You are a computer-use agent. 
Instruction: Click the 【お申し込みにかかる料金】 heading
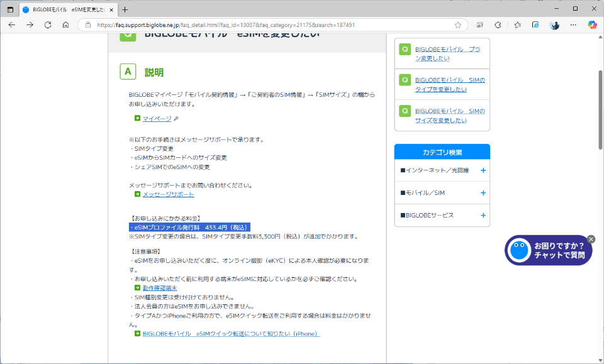[165, 219]
